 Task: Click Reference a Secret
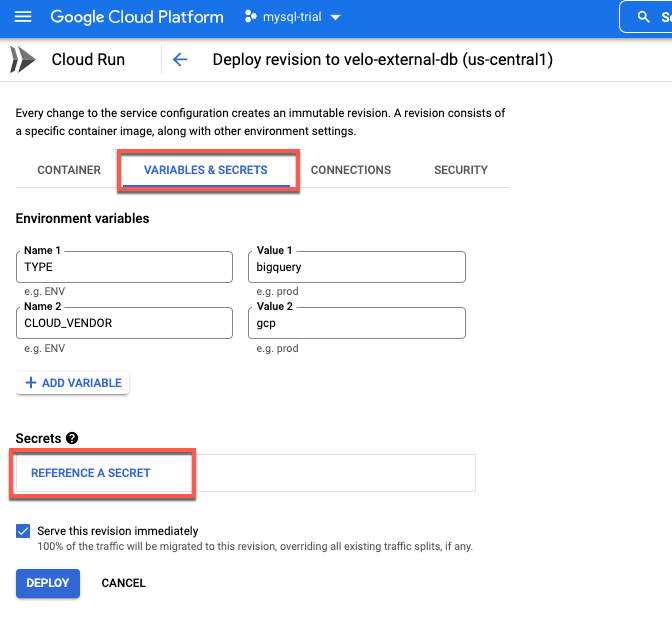tap(90, 473)
